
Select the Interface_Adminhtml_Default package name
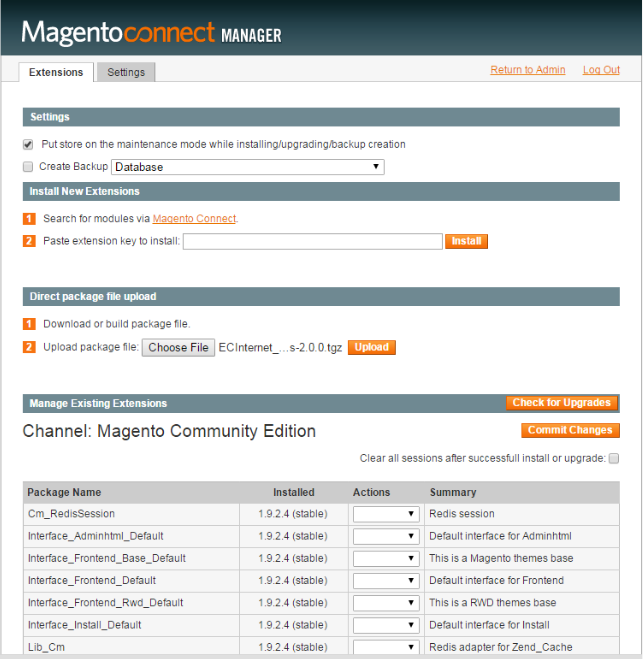coord(95,536)
